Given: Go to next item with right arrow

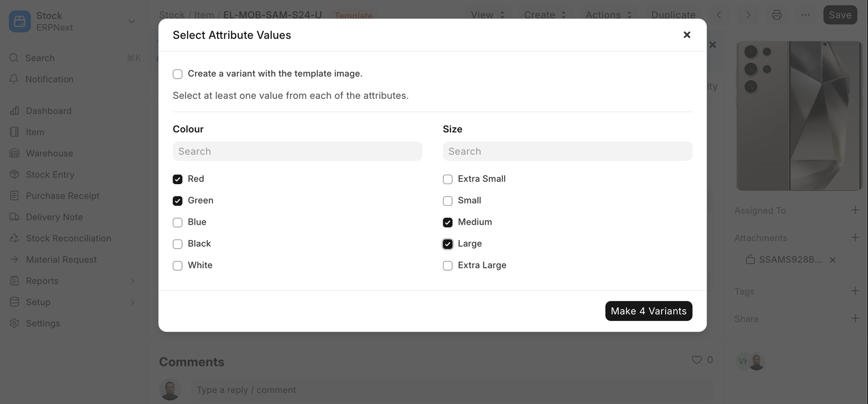Looking at the screenshot, I should (748, 15).
